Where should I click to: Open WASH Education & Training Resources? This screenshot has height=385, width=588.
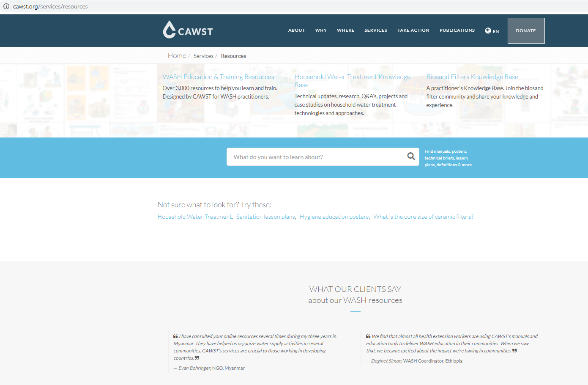[219, 77]
